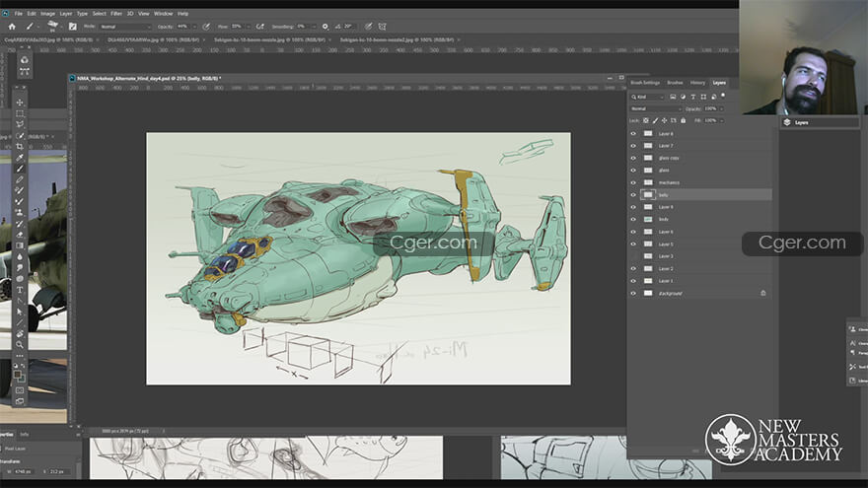Lock layer position icon

click(664, 120)
